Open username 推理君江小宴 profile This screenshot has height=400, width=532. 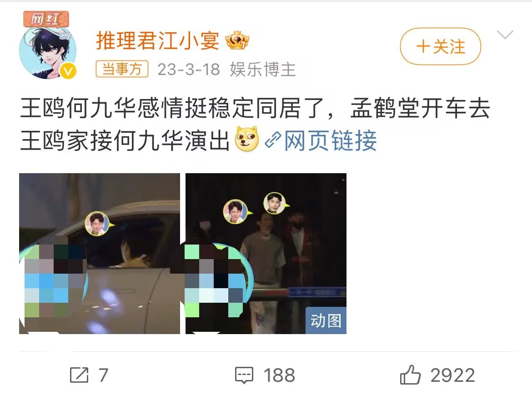pyautogui.click(x=158, y=41)
